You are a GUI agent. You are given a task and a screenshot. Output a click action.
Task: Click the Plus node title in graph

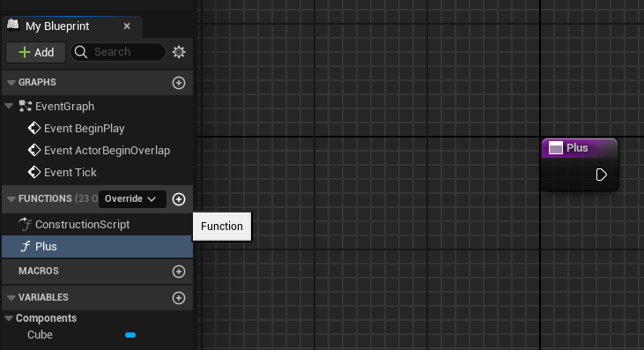point(577,148)
